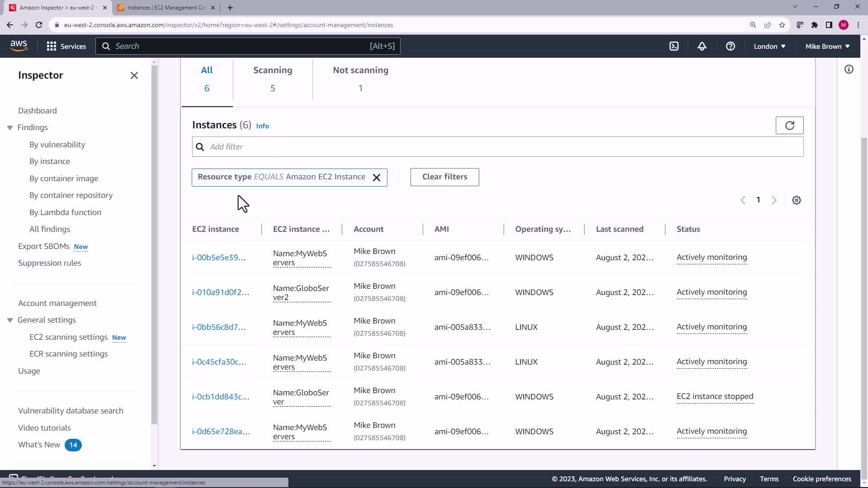
Task: Open the Mike Brown account menu
Action: pyautogui.click(x=827, y=47)
